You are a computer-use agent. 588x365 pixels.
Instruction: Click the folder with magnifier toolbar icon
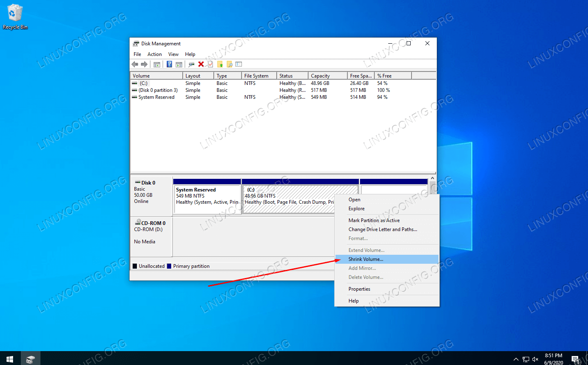coord(230,64)
